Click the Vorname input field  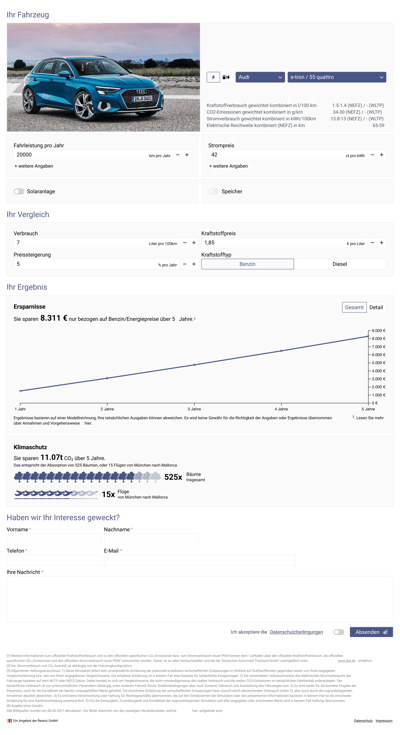click(x=54, y=539)
